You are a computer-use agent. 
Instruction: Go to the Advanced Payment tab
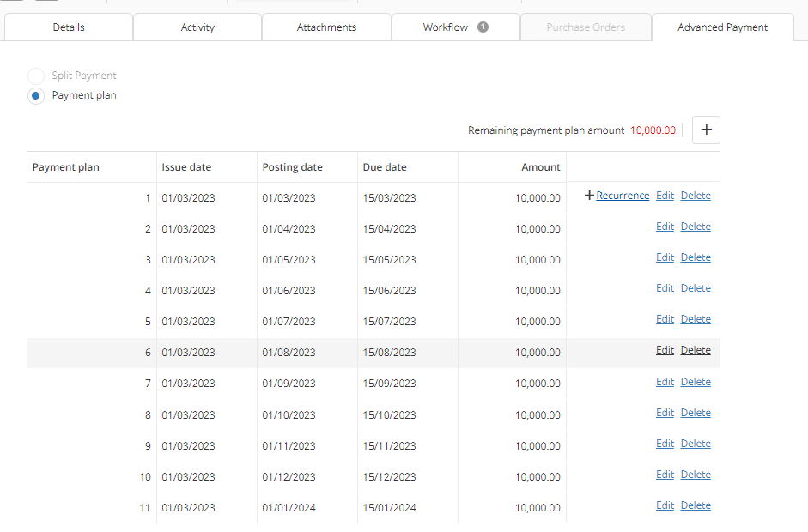pyautogui.click(x=722, y=27)
